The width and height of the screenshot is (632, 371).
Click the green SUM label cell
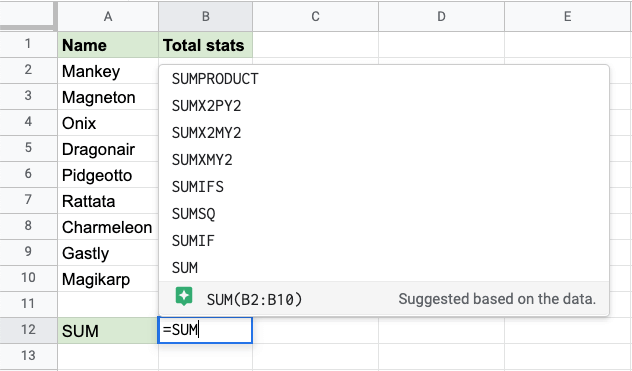(108, 331)
